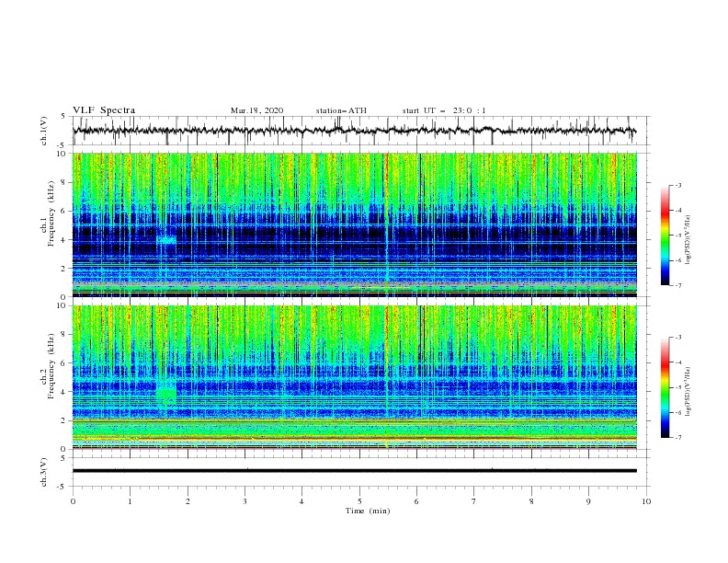The image size is (728, 563).
Task: Select the ch.2 "Frequency (kHz)" axis label
Action: 51,365
